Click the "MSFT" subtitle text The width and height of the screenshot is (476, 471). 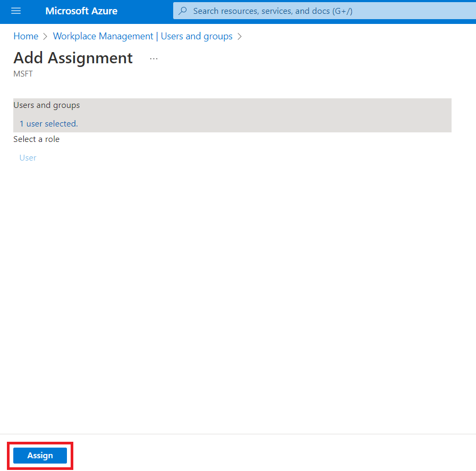pyautogui.click(x=23, y=74)
